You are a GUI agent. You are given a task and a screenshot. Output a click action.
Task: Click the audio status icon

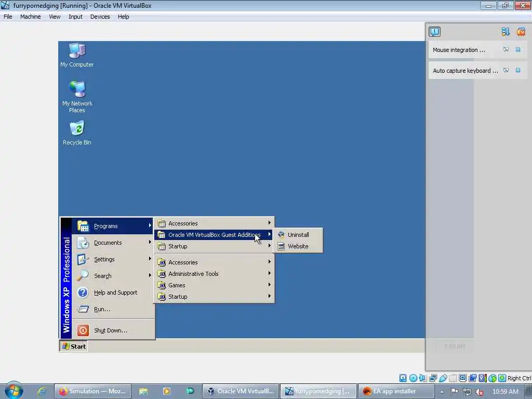(x=423, y=378)
